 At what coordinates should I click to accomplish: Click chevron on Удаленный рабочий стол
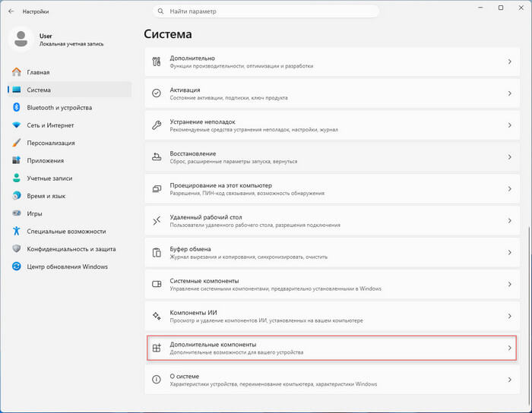tap(509, 221)
